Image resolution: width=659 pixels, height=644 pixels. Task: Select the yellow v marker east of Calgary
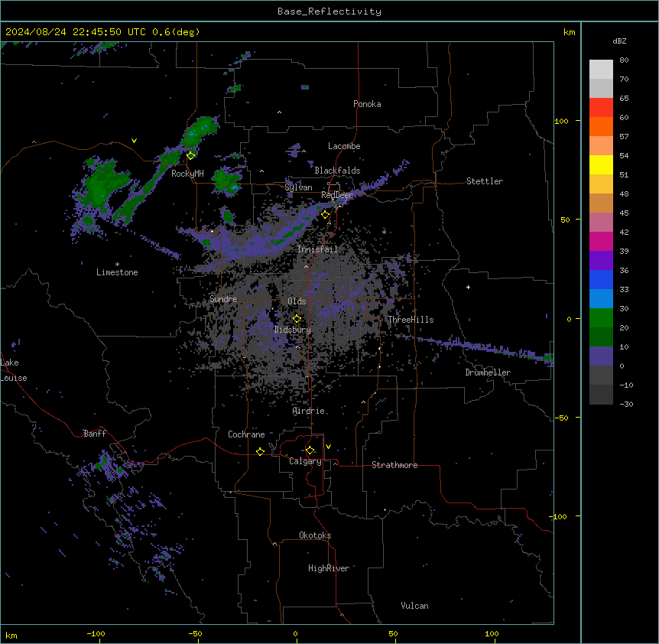click(x=328, y=447)
